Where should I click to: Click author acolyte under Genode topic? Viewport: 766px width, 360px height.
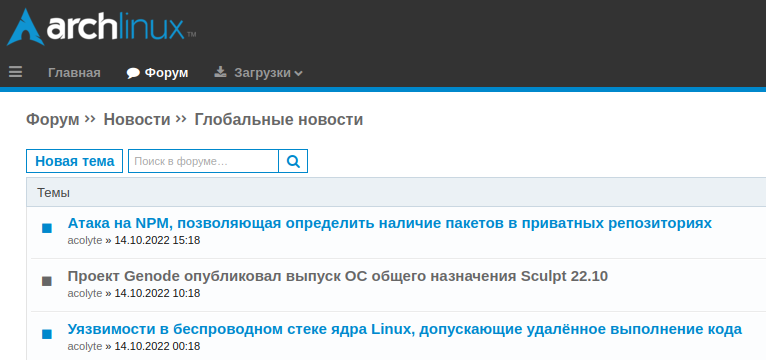(85, 293)
